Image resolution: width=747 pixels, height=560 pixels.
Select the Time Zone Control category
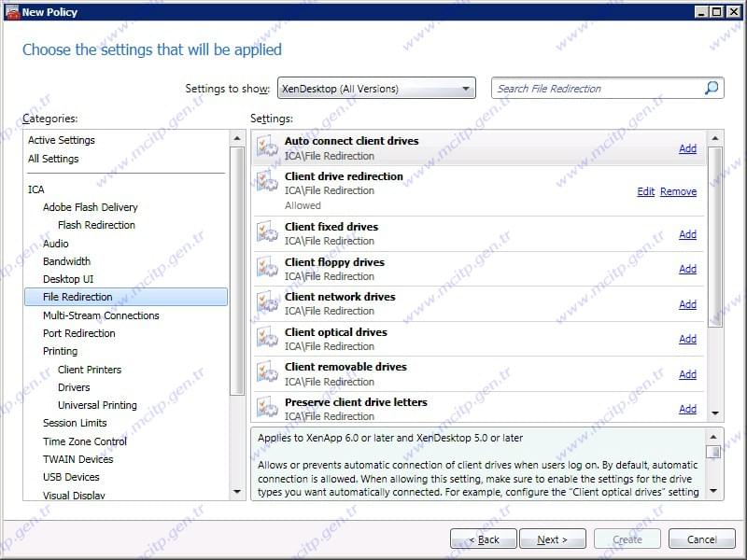85,441
